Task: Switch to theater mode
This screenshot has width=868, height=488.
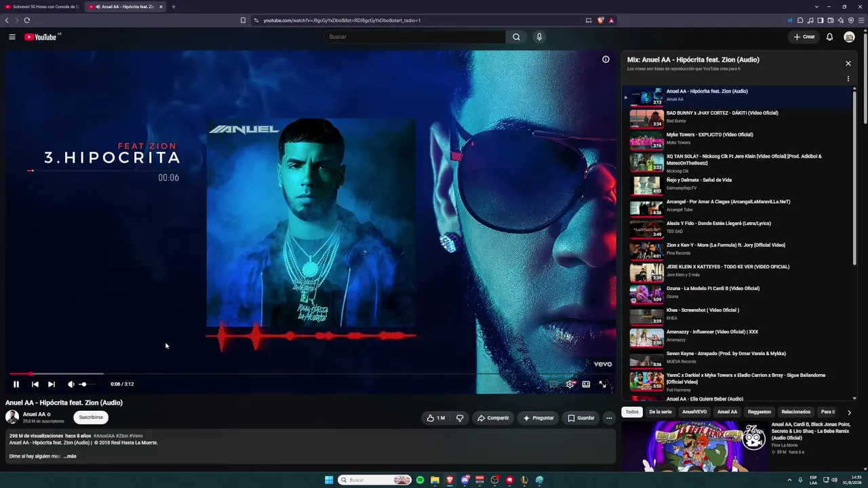Action: coord(586,384)
